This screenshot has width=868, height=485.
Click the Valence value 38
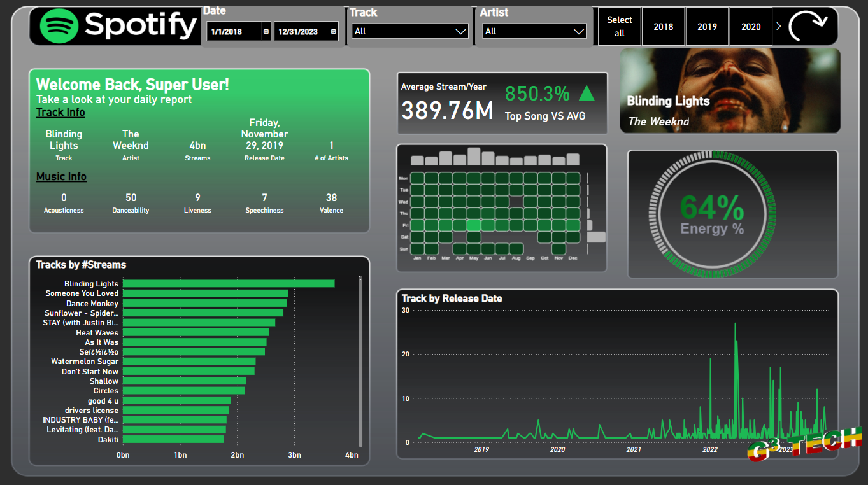click(x=331, y=198)
